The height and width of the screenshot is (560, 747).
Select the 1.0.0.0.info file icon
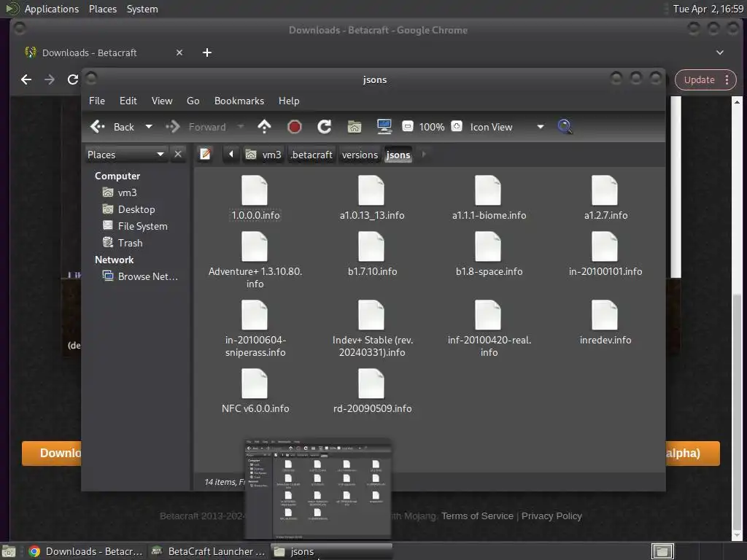click(255, 190)
